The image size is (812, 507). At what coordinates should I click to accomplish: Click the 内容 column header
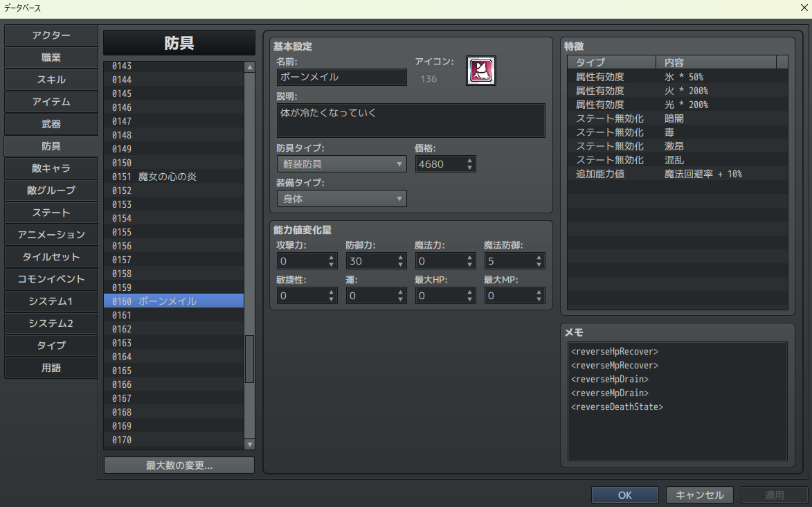click(716, 62)
